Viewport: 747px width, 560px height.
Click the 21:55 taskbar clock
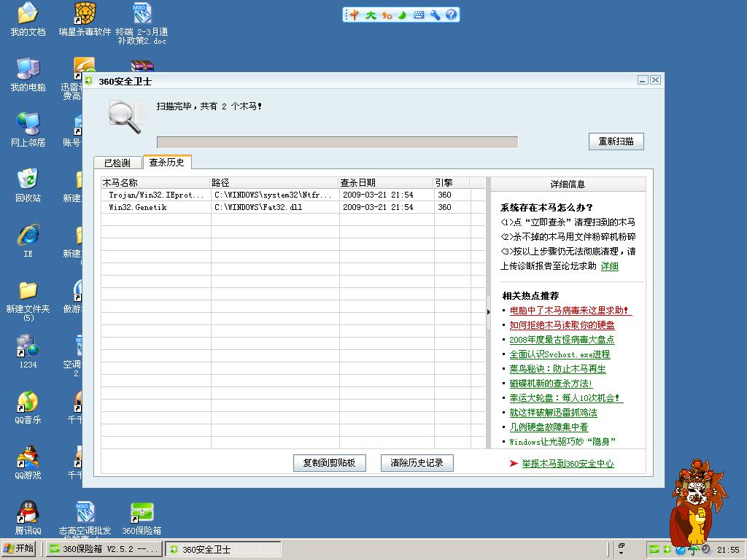[x=728, y=550]
